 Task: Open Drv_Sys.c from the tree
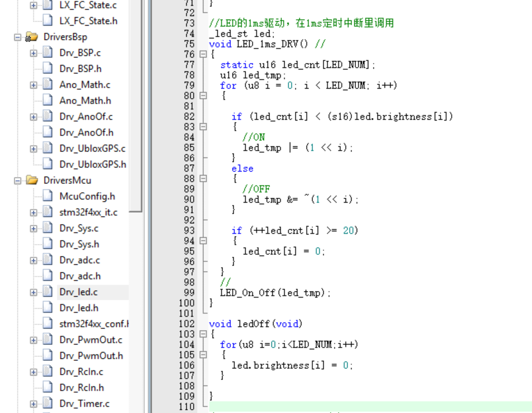pyautogui.click(x=79, y=229)
